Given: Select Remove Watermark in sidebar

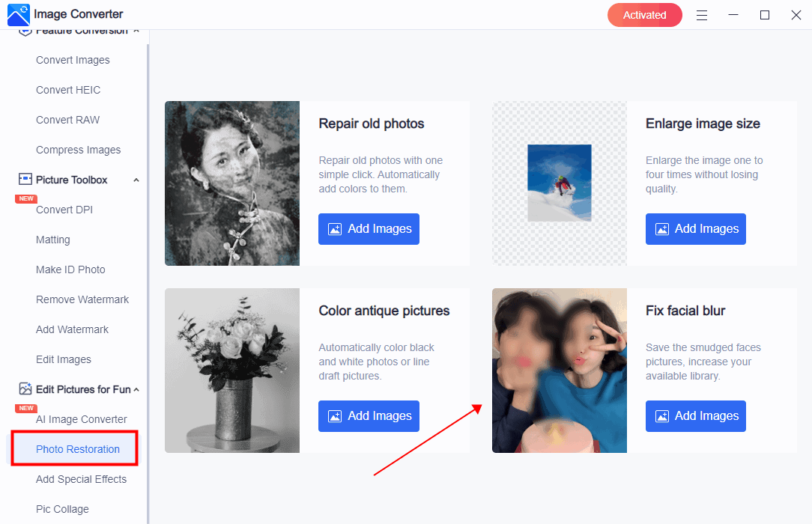Looking at the screenshot, I should click(82, 299).
